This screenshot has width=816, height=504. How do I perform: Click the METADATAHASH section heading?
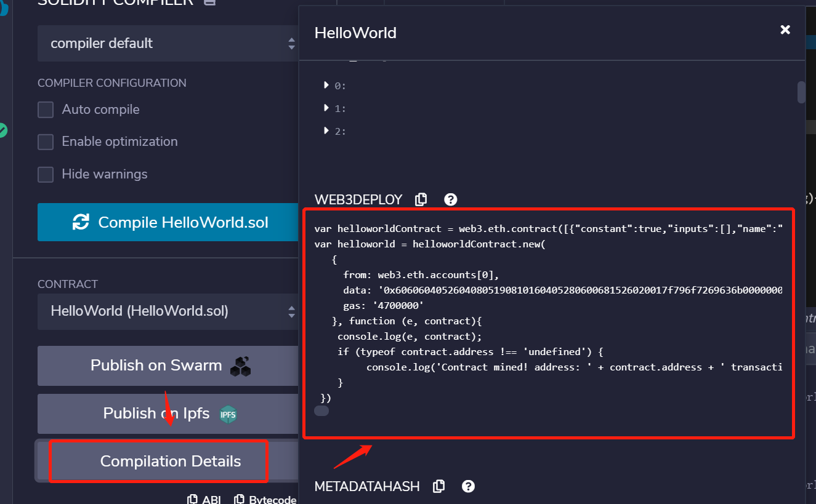(367, 486)
